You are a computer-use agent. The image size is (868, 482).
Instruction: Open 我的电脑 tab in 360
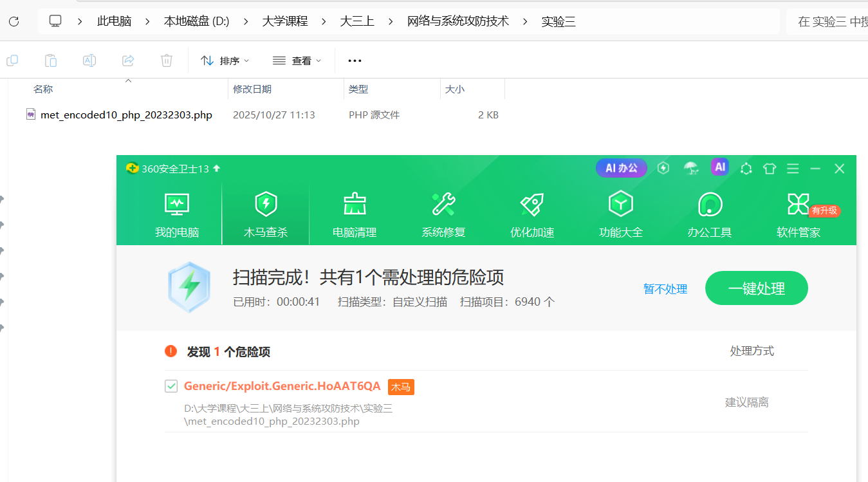click(177, 215)
